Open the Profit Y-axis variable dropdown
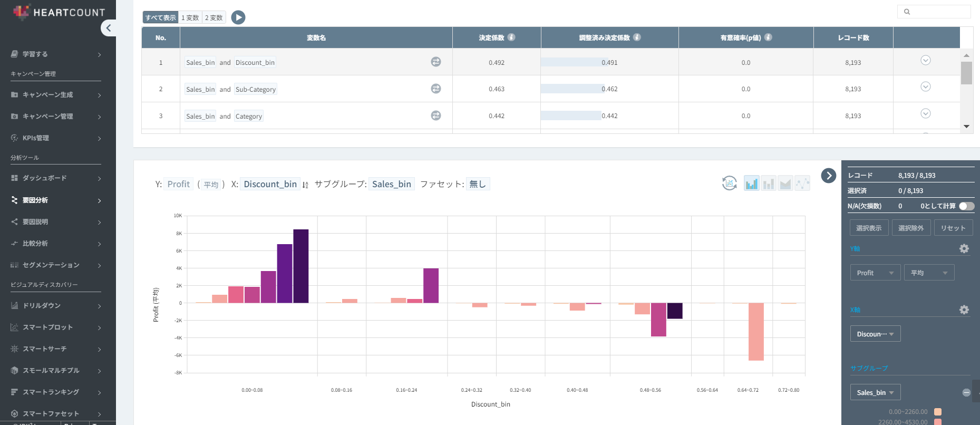The height and width of the screenshot is (425, 980). pyautogui.click(x=875, y=273)
